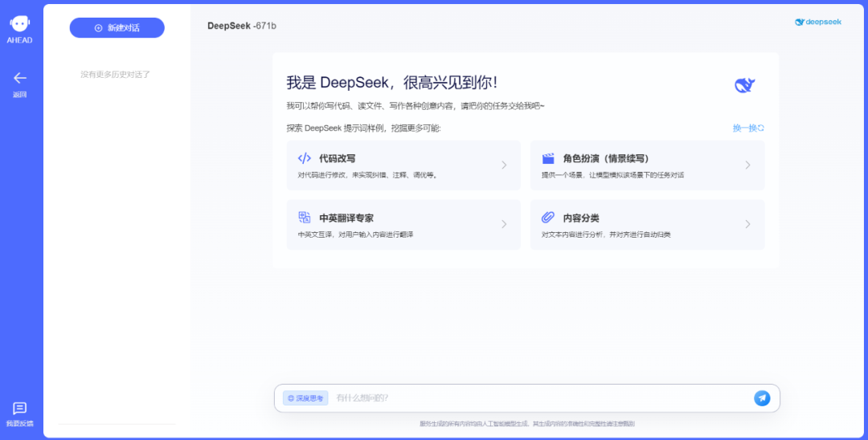Screen dimensions: 868x440
Task: Start a new conversation with 新建对话 button
Action: tap(117, 27)
